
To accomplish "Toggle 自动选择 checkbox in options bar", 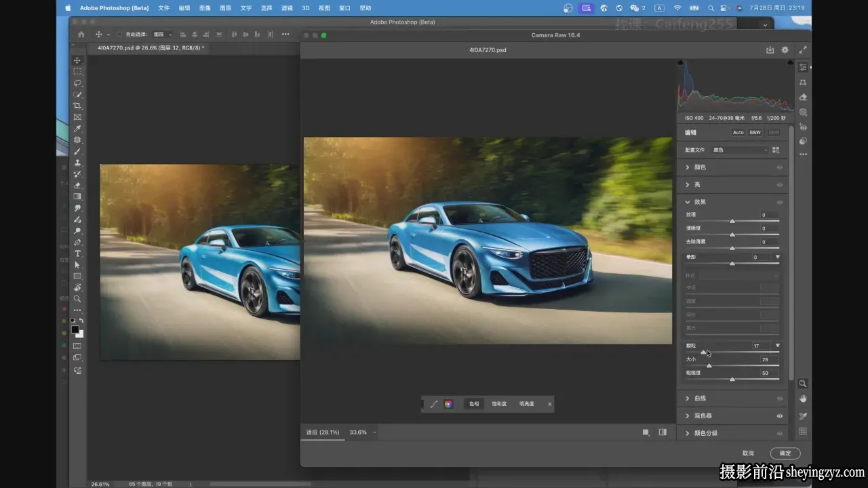I will 119,35.
